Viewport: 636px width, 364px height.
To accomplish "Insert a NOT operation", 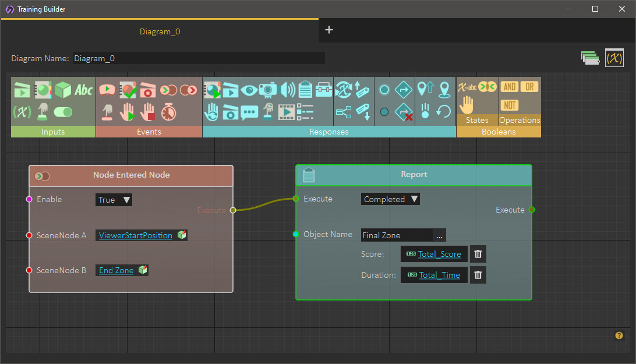I will tap(510, 105).
